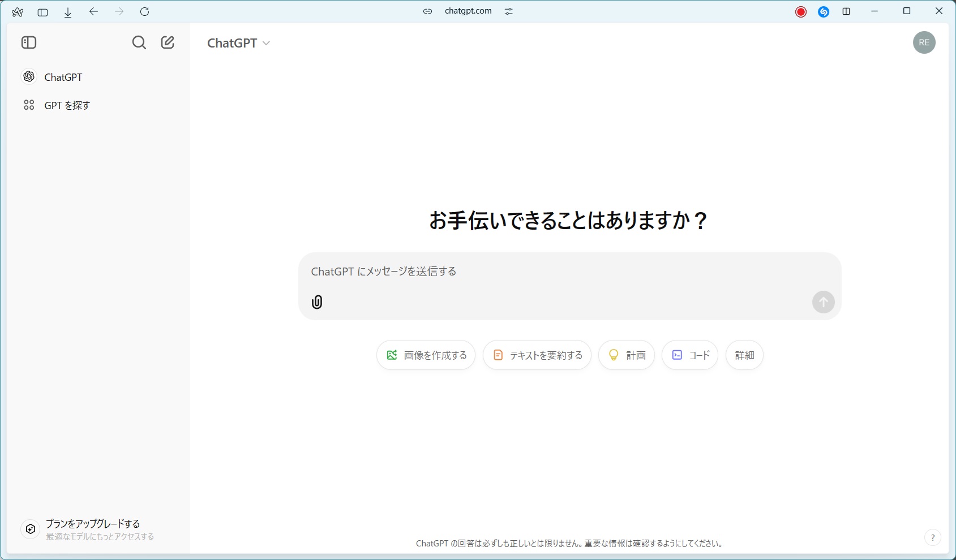Reload the page with refresh icon
Viewport: 956px width, 560px height.
pyautogui.click(x=145, y=11)
